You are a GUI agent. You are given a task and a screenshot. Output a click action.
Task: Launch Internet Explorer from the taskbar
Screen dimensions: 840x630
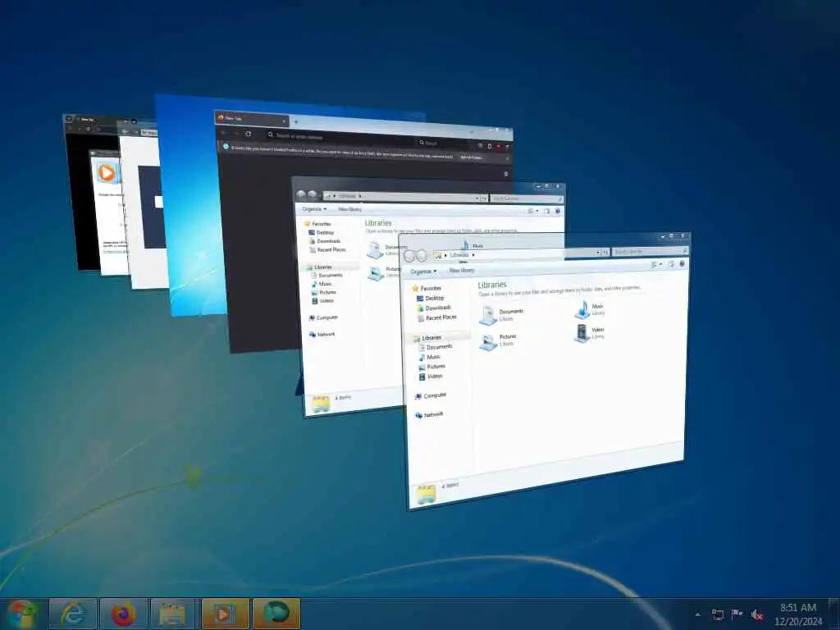(x=72, y=614)
